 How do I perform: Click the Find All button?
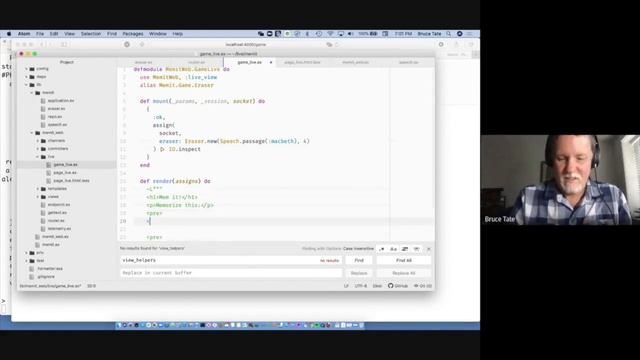point(403,260)
